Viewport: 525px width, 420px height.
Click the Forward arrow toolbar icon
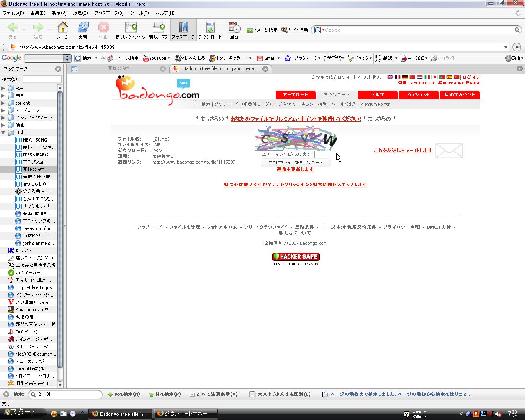tap(38, 30)
